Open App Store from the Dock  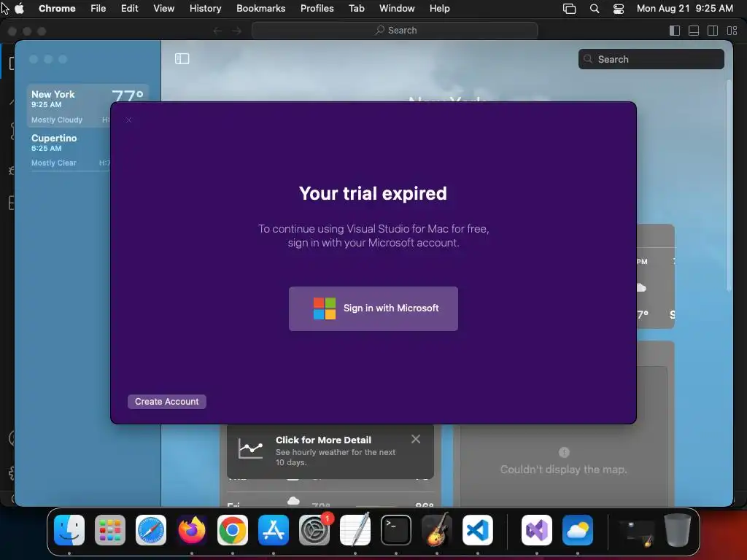pos(274,530)
